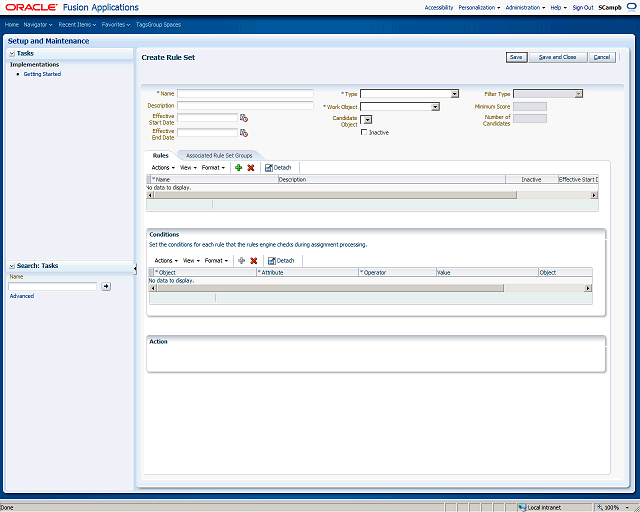Delete condition using red X in Conditions toolbar
The image size is (640, 512).
[253, 260]
